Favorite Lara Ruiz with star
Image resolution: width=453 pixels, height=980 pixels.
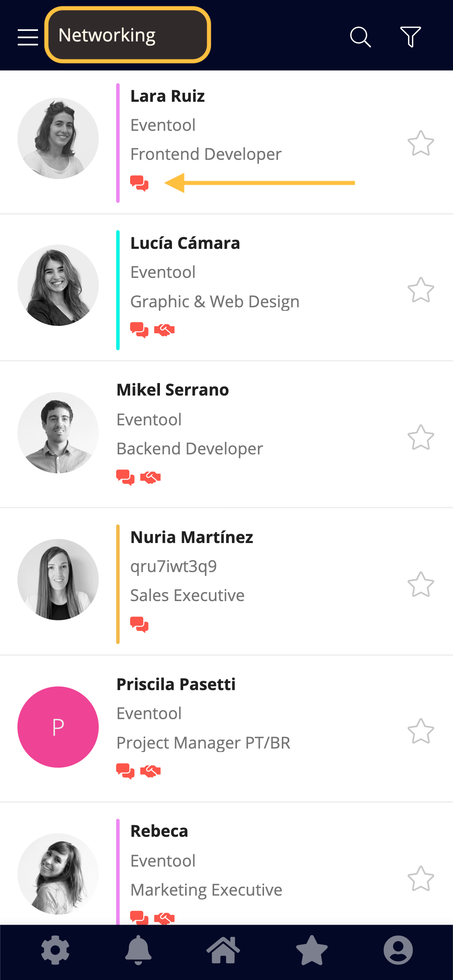tap(421, 143)
